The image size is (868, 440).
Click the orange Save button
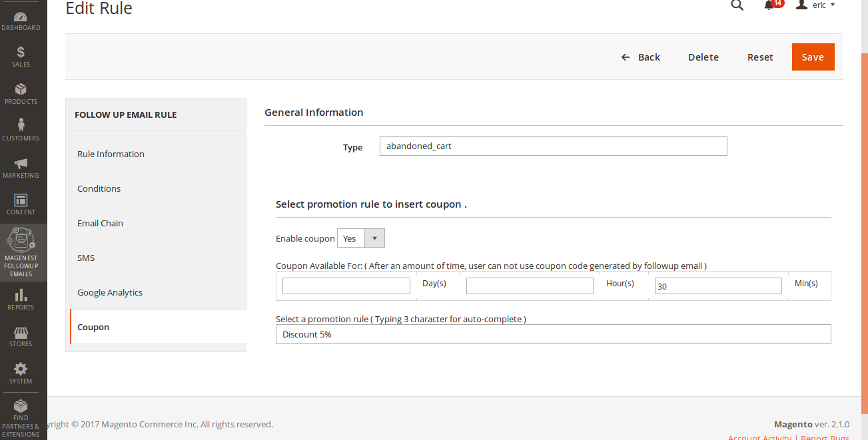(x=813, y=57)
